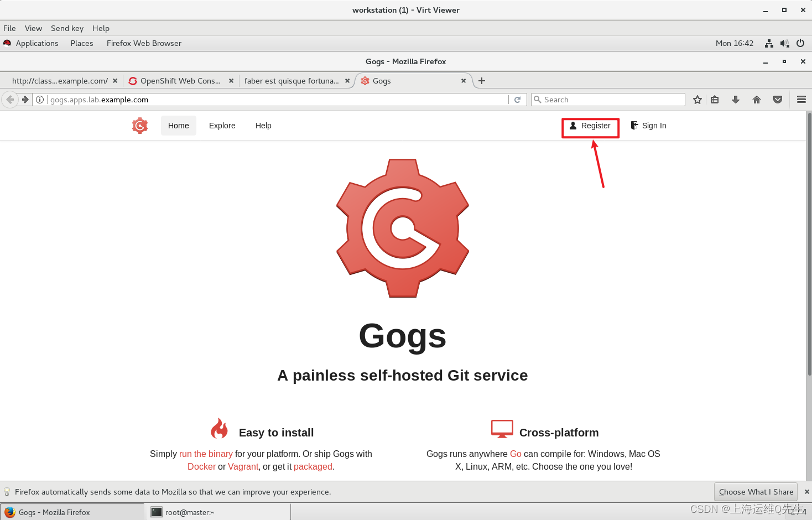This screenshot has width=812, height=520.
Task: Select the Gogs browser tab
Action: click(409, 81)
